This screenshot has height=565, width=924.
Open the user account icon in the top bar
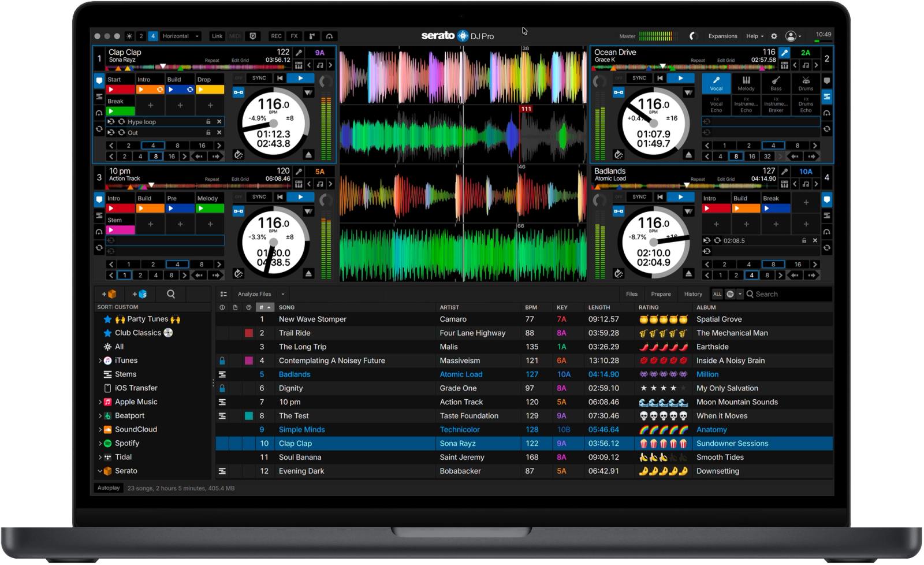click(x=791, y=36)
